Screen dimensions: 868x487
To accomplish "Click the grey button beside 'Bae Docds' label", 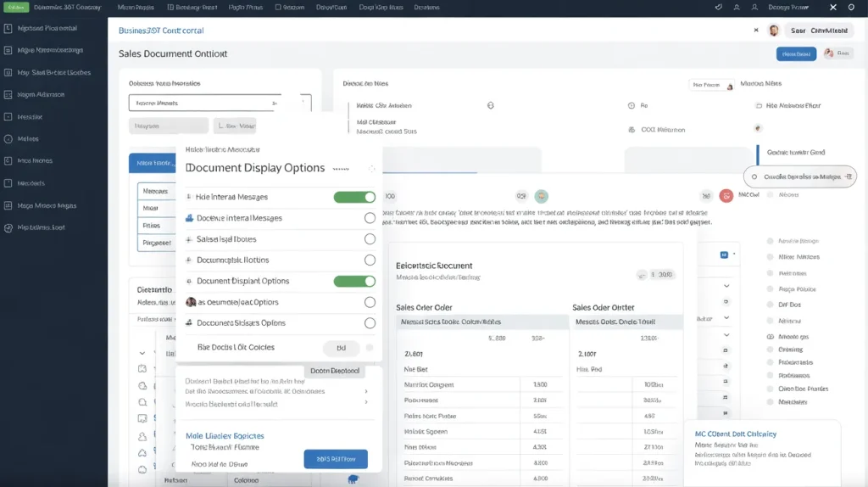I will tap(341, 348).
